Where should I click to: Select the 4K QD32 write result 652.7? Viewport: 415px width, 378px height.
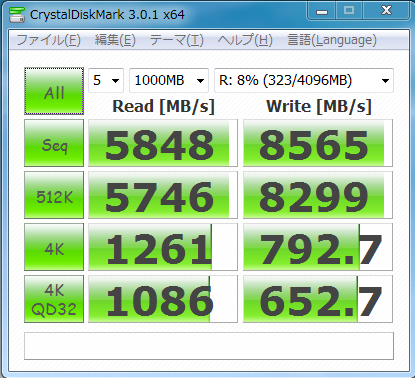[318, 299]
